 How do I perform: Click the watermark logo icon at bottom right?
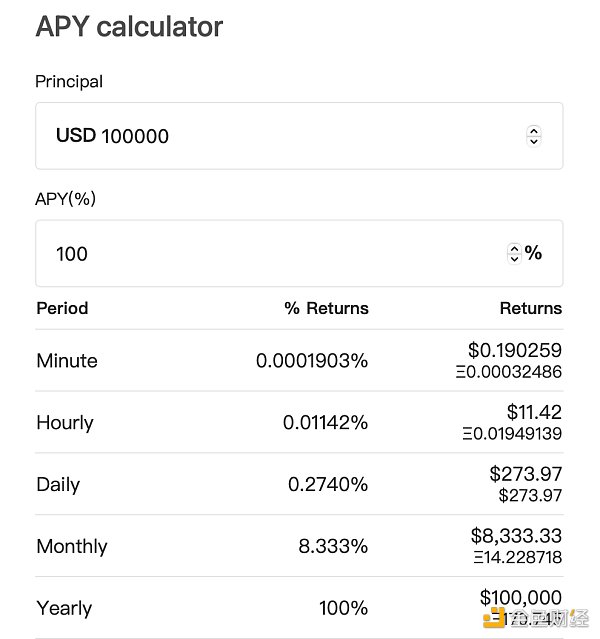coord(494,620)
